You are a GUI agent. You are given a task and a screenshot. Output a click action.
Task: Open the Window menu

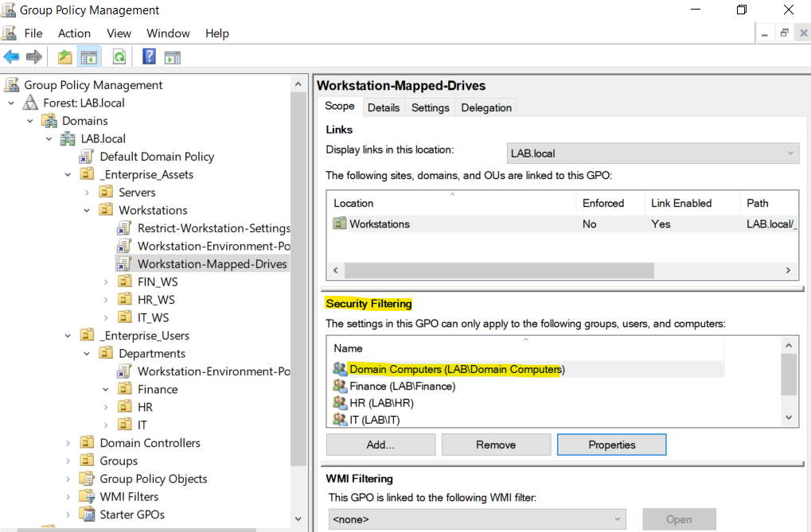tap(168, 33)
